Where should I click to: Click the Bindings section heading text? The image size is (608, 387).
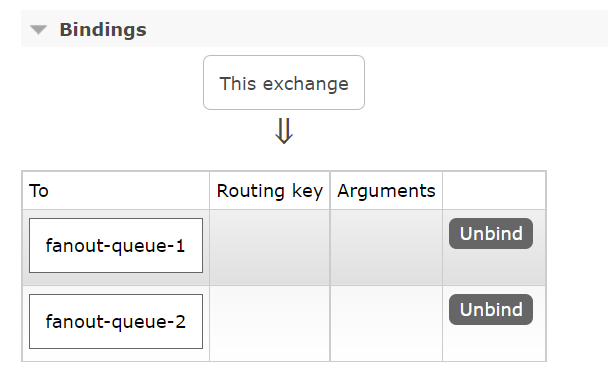click(x=103, y=30)
